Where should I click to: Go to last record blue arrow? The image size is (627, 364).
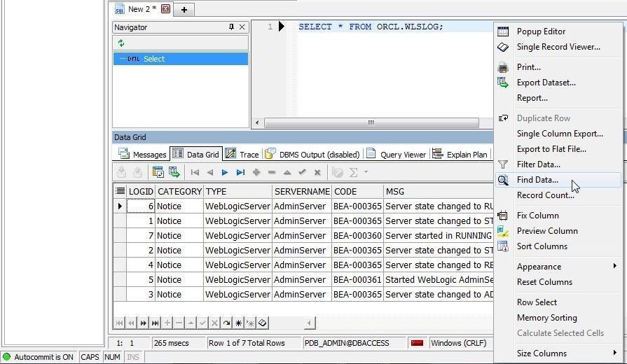click(240, 173)
